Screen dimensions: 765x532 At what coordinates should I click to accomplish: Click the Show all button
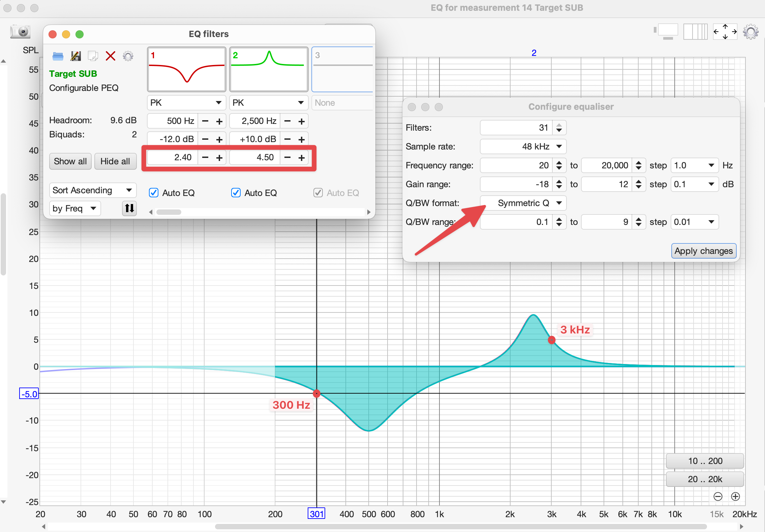tap(70, 161)
